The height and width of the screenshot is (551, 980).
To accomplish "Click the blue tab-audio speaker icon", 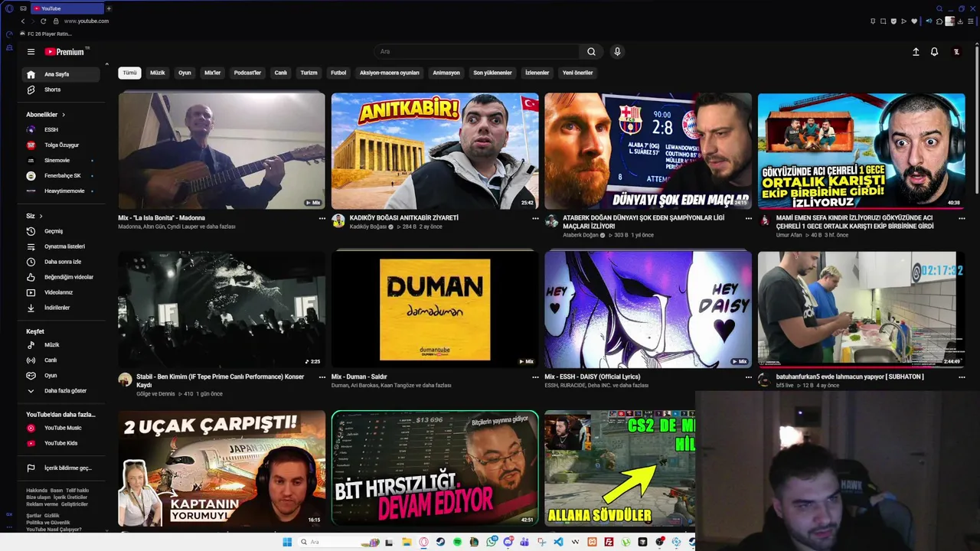I will pyautogui.click(x=929, y=21).
